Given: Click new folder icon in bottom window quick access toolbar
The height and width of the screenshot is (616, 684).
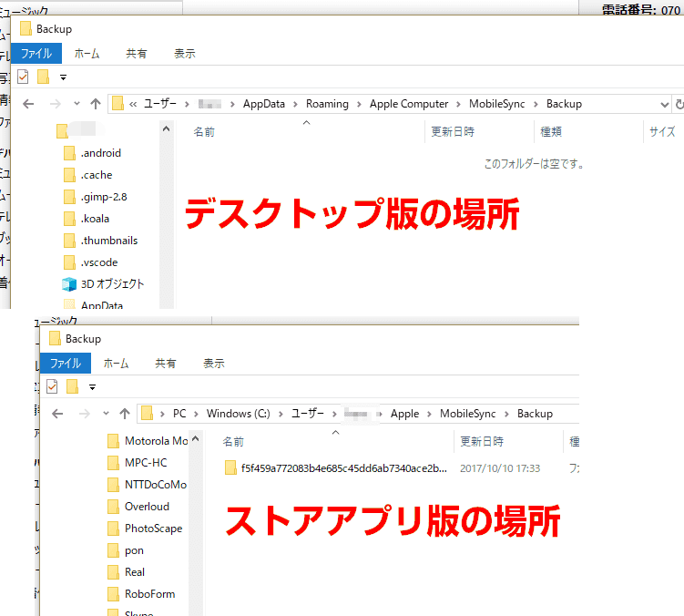Looking at the screenshot, I should pos(73,386).
